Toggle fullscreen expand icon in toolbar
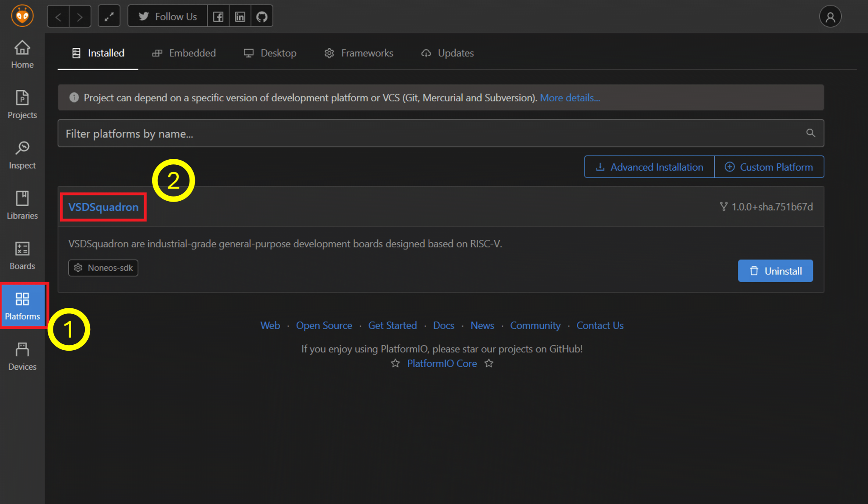The height and width of the screenshot is (504, 868). [x=109, y=17]
